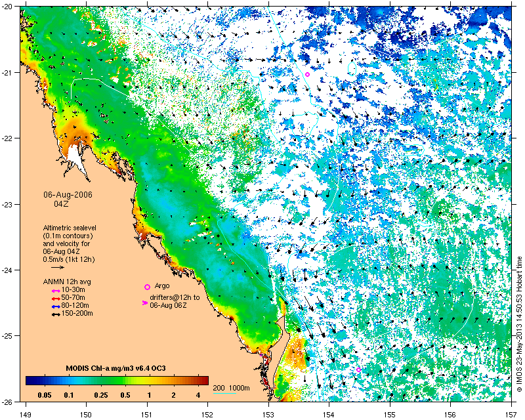This screenshot has width=525, height=420.
Task: Click the 'Altimetric sealevel' text
Action: (x=70, y=228)
